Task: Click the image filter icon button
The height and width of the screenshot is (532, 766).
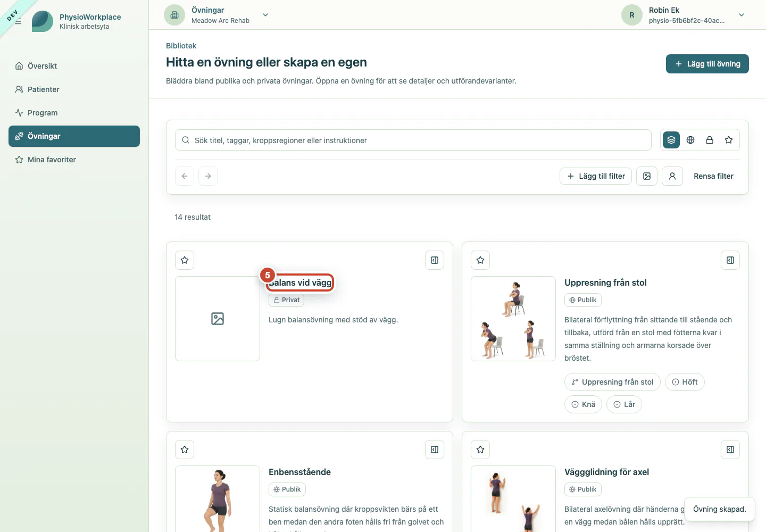Action: [647, 176]
